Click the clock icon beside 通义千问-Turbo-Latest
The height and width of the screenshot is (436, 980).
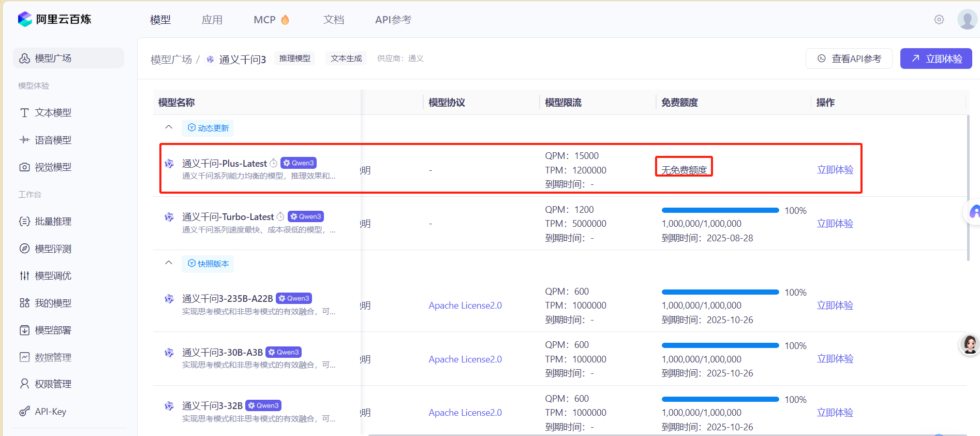pos(280,216)
